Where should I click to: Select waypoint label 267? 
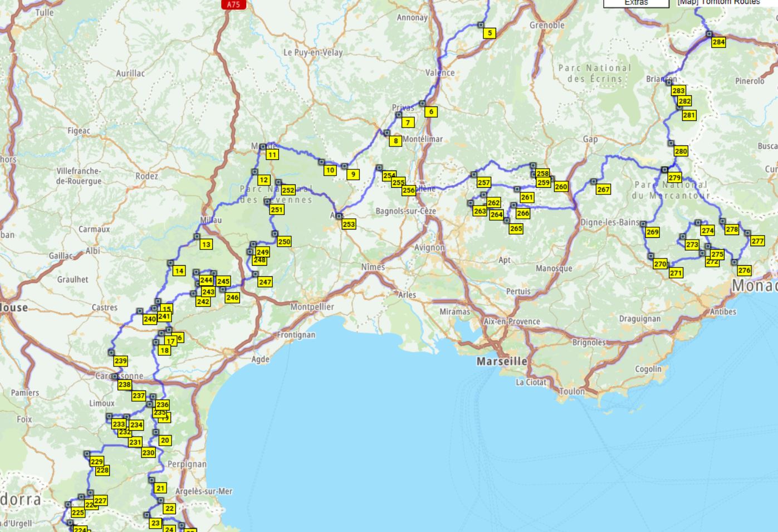coord(603,189)
